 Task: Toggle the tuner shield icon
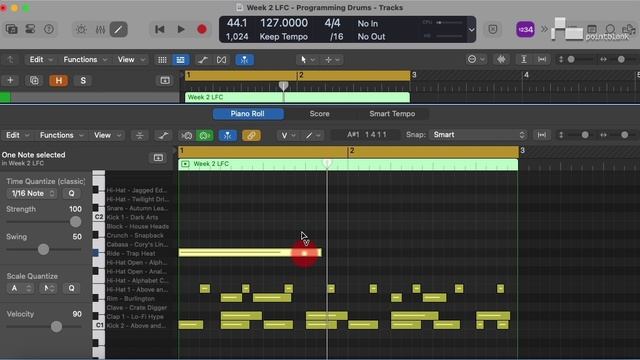[x=493, y=29]
